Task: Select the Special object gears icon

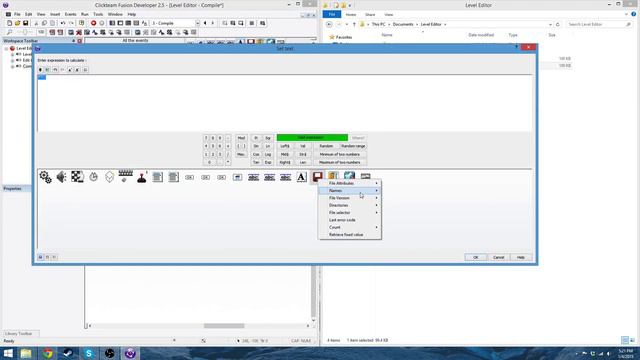Action: pyautogui.click(x=45, y=177)
